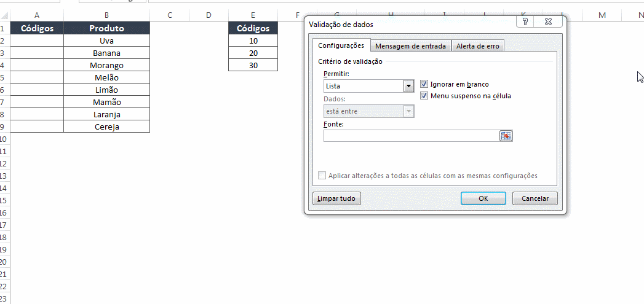Toggle the Ignorar em branco checkbox

pos(424,84)
